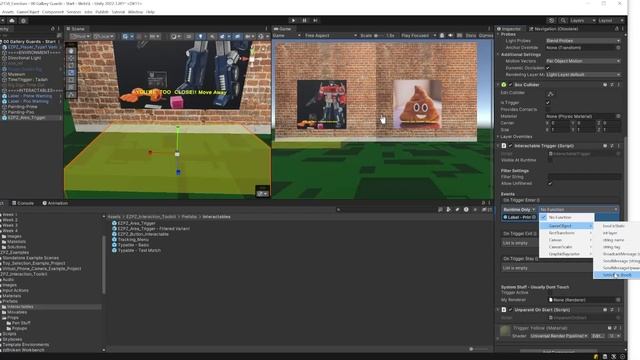Viewport: 640px width, 360px height.
Task: Pick Anchor Override object selector circle
Action: [618, 48]
